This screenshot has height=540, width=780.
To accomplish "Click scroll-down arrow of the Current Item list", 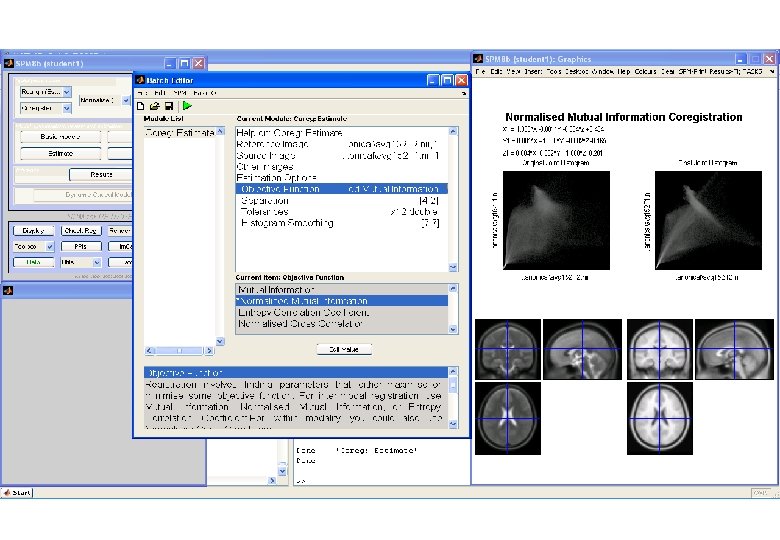I will (453, 329).
